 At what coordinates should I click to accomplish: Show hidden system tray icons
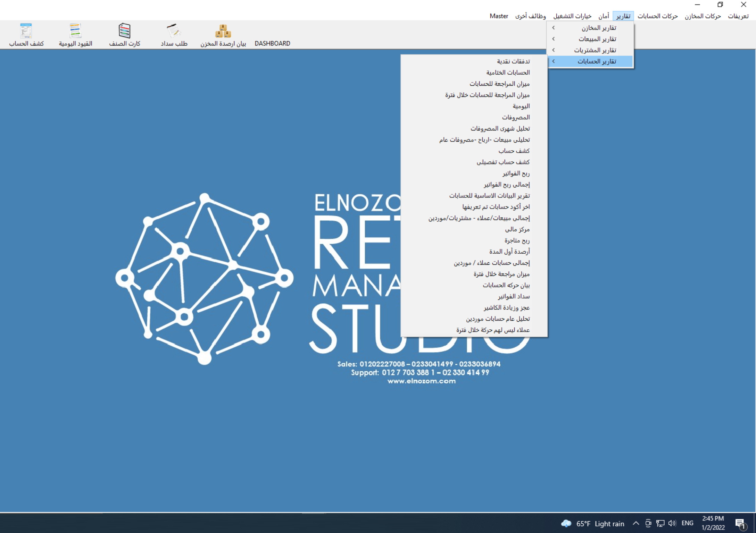pyautogui.click(x=635, y=523)
